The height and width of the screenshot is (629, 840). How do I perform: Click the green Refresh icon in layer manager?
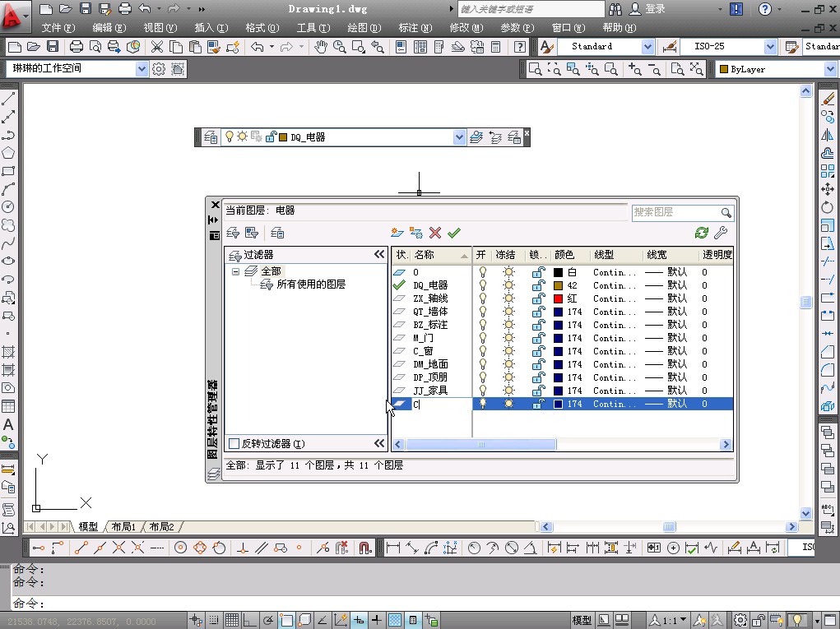pos(701,234)
